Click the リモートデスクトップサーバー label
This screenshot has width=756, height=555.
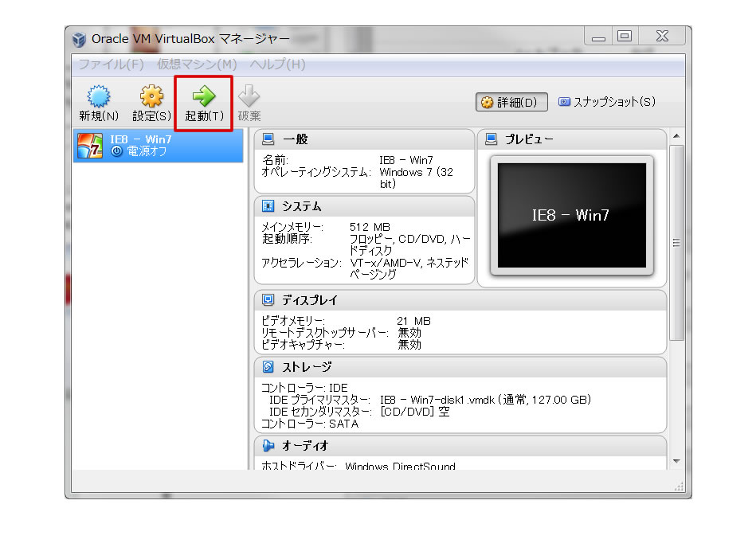point(324,332)
